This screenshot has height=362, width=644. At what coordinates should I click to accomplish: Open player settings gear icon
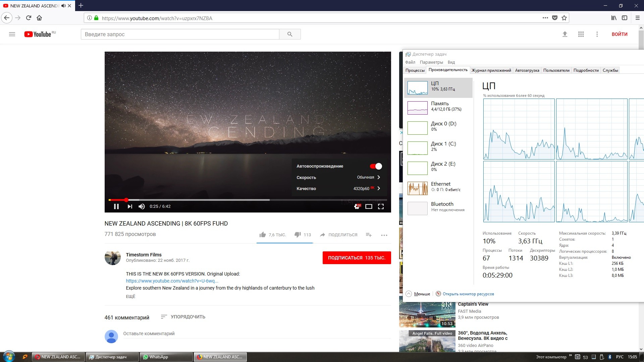click(x=357, y=206)
